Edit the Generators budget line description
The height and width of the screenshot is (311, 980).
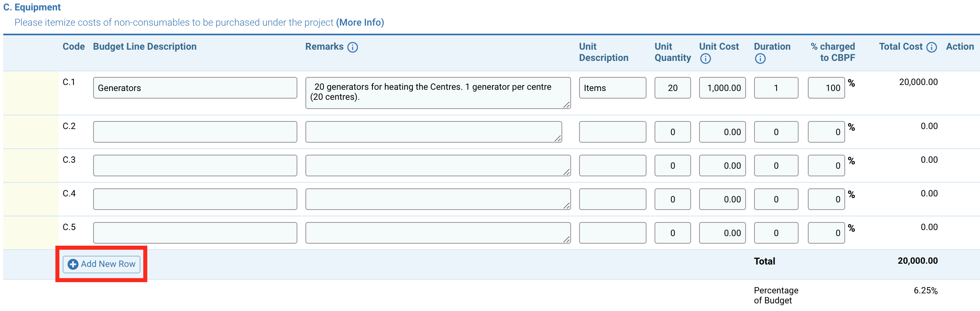click(x=195, y=88)
